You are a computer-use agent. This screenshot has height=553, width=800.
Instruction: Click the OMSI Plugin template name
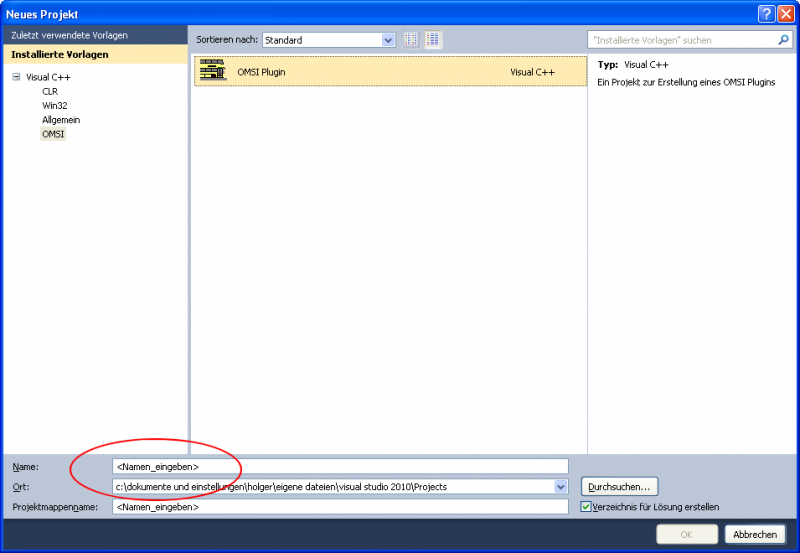261,72
